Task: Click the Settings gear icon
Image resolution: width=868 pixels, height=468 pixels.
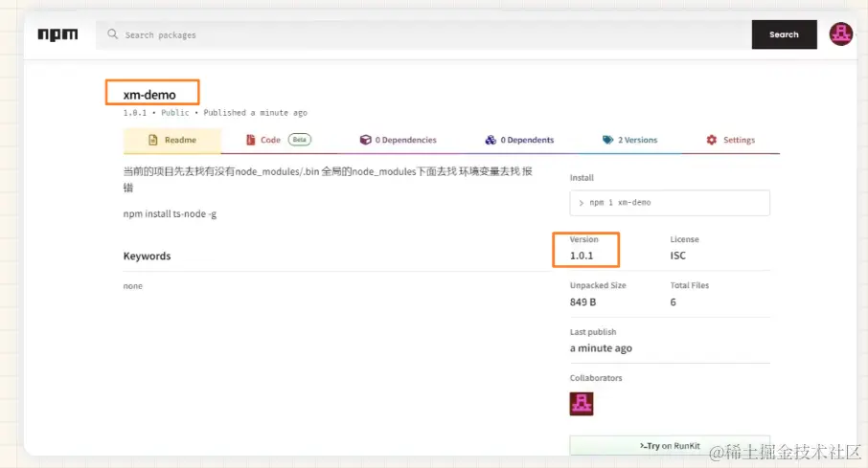Action: (x=711, y=140)
